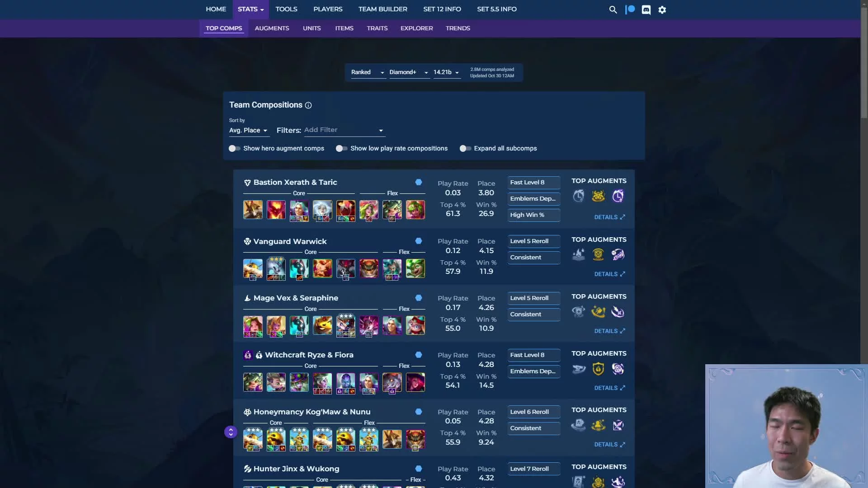Open DETAILS for Honeymancy Kog'Maw & Nunu

(x=609, y=445)
